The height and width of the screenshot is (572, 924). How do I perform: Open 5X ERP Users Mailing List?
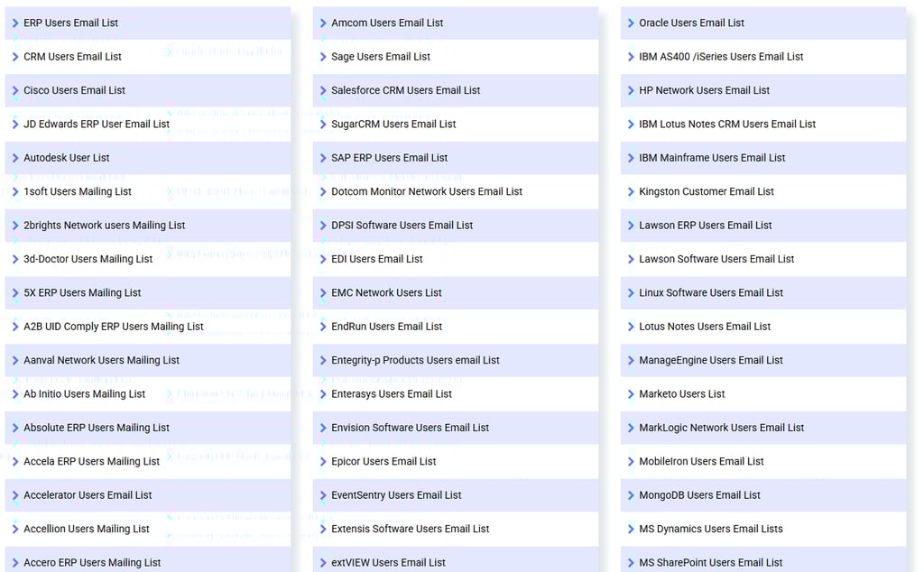pos(82,293)
